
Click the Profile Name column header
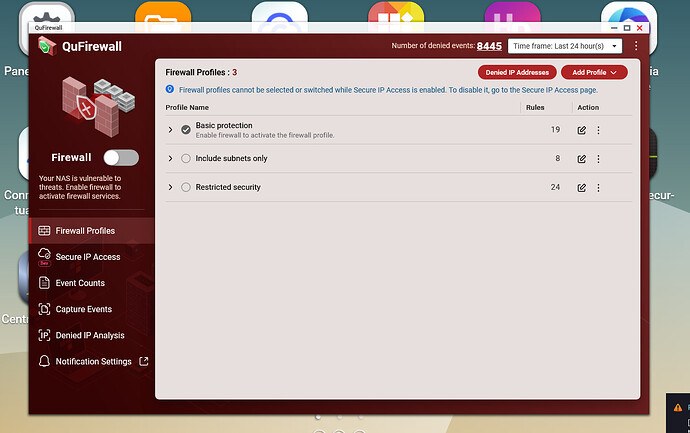(187, 107)
